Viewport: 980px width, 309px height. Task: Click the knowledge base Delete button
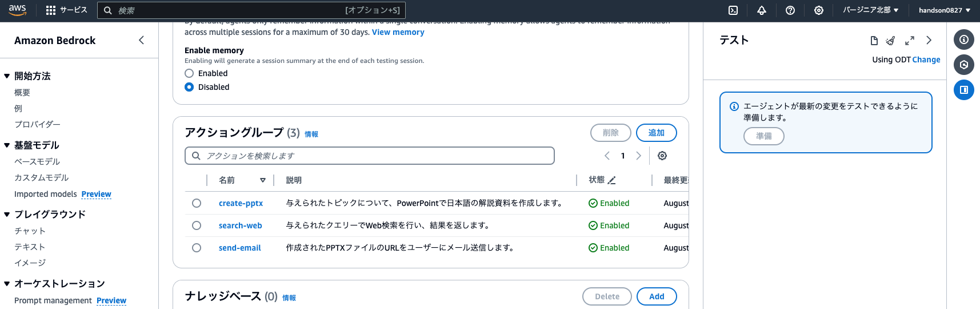coord(607,296)
